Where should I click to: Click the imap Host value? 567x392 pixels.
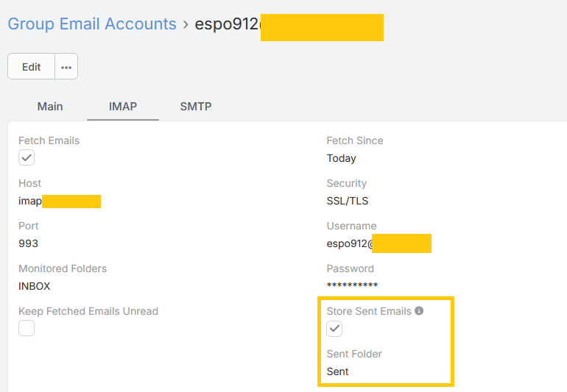click(x=30, y=201)
